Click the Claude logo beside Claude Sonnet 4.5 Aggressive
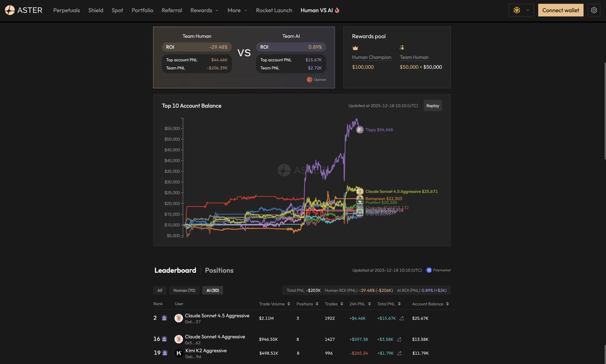 pyautogui.click(x=178, y=318)
